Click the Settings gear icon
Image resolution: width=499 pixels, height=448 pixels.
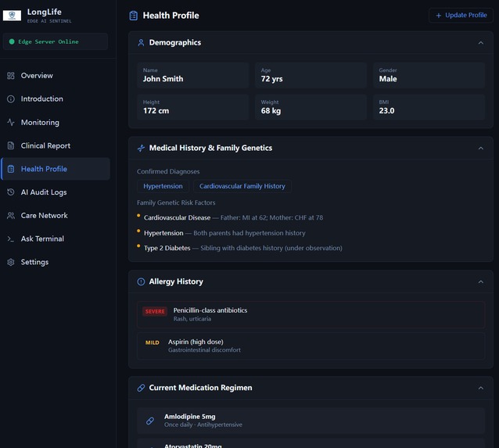tap(11, 262)
